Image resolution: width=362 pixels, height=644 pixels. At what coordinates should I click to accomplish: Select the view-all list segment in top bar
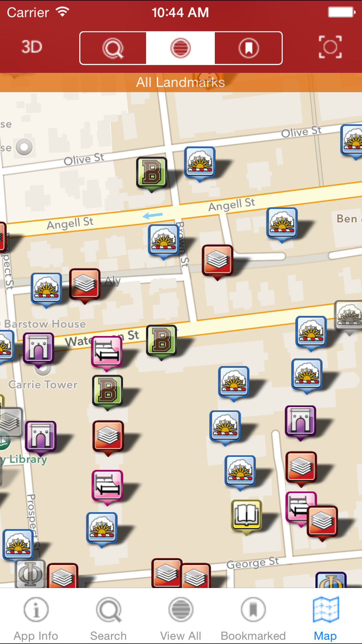click(180, 48)
